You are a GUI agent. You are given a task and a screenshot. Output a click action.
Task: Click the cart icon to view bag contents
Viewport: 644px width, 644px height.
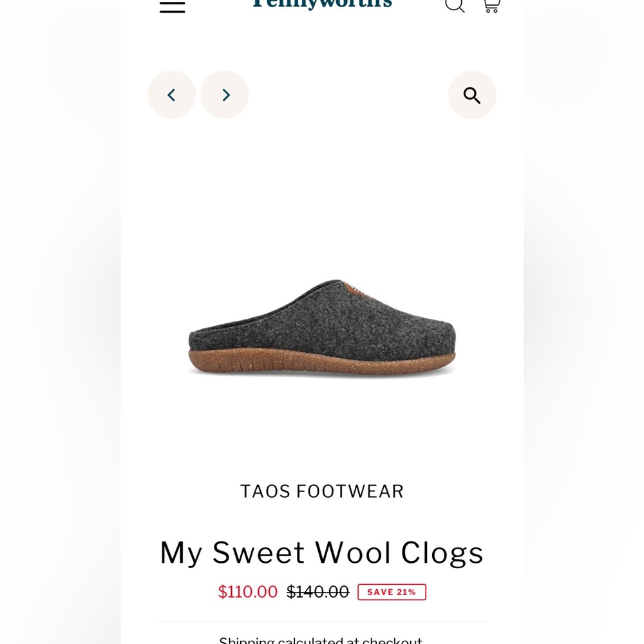491,5
